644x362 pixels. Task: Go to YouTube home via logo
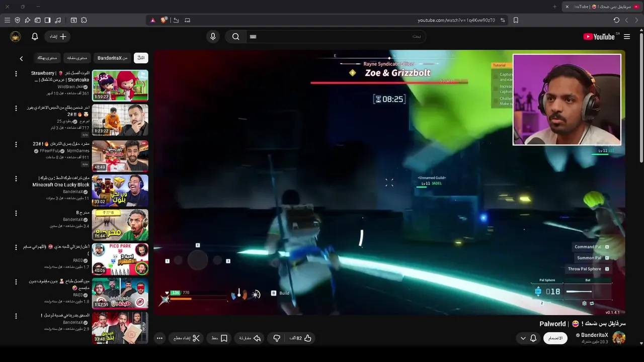point(599,37)
